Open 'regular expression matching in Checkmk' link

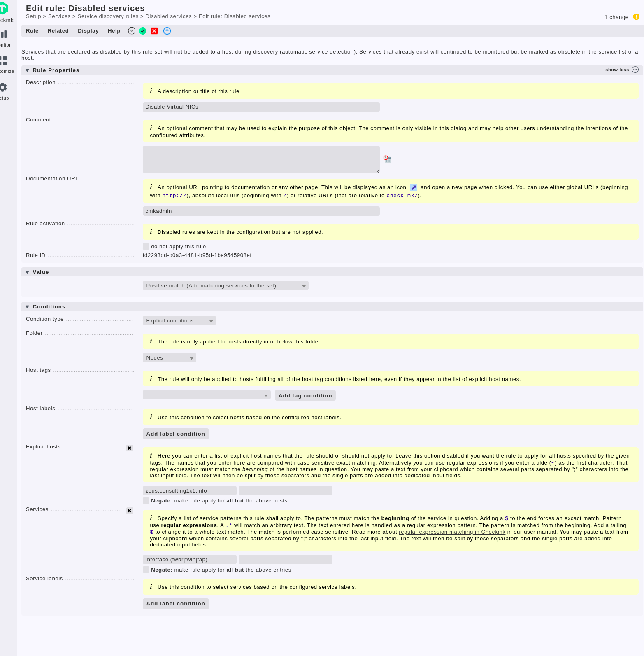coord(452,532)
